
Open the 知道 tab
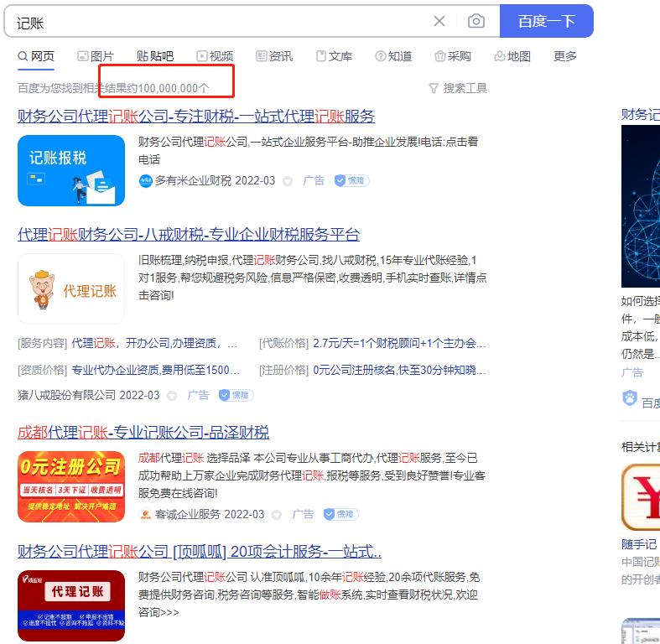click(x=393, y=56)
